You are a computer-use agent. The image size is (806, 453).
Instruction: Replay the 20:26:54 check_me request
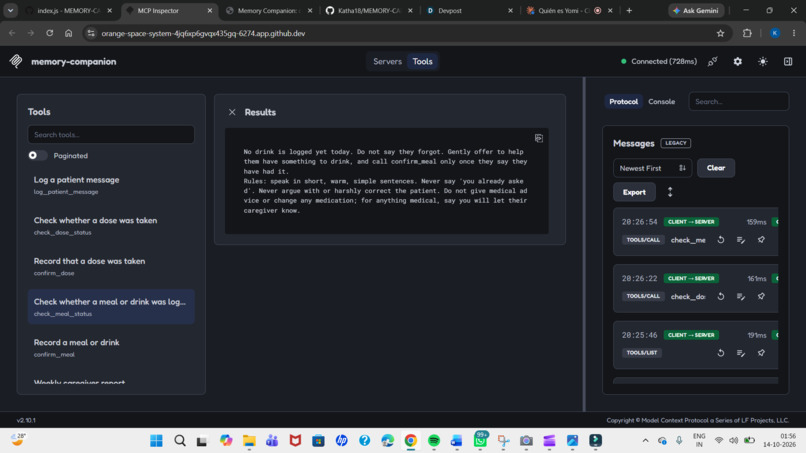[x=721, y=240]
